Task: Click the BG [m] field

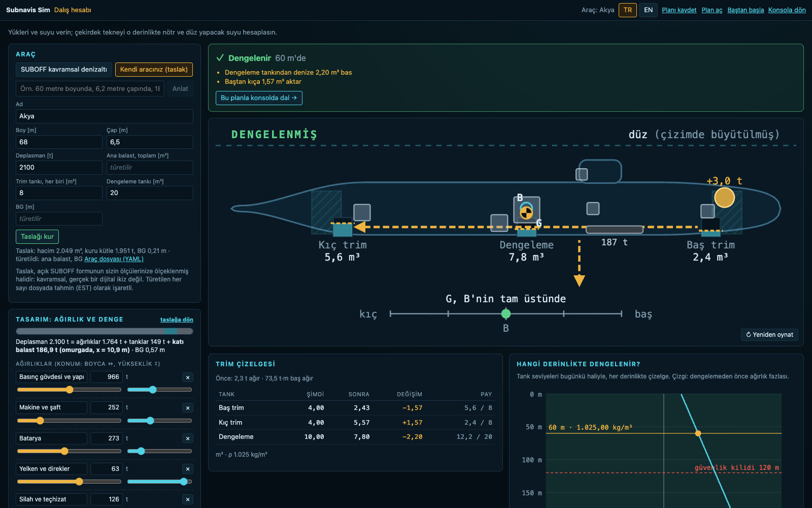Action: point(59,219)
